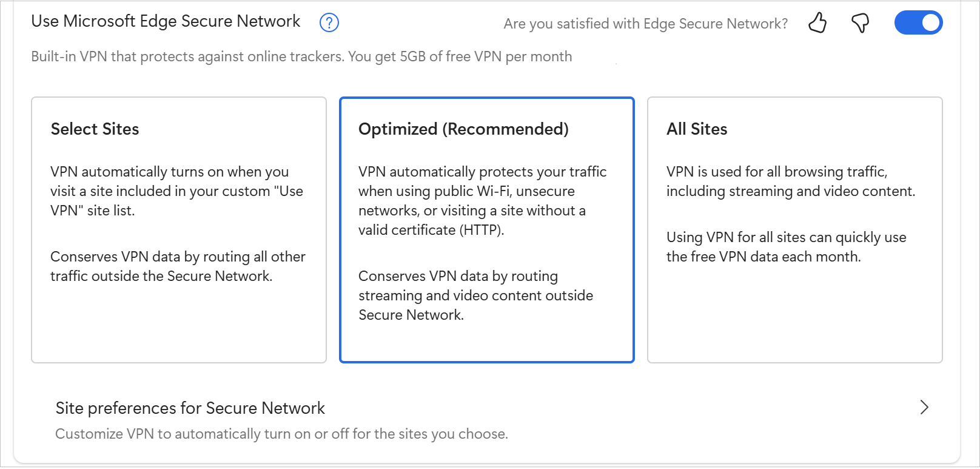The width and height of the screenshot is (980, 469).
Task: Click the 5GB free VPN description text
Action: (x=301, y=56)
